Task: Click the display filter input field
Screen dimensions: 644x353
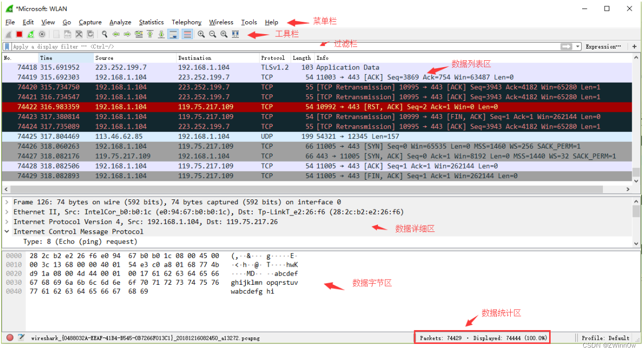Action: [x=213, y=46]
